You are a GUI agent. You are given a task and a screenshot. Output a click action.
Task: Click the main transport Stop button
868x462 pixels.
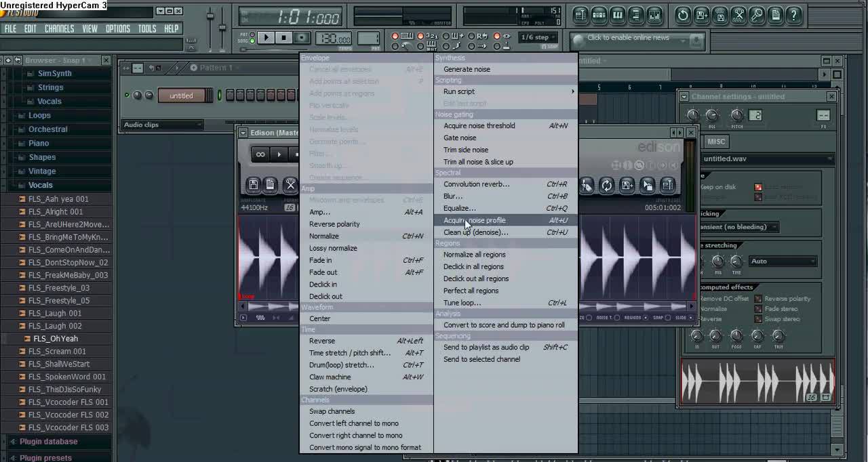(x=284, y=38)
